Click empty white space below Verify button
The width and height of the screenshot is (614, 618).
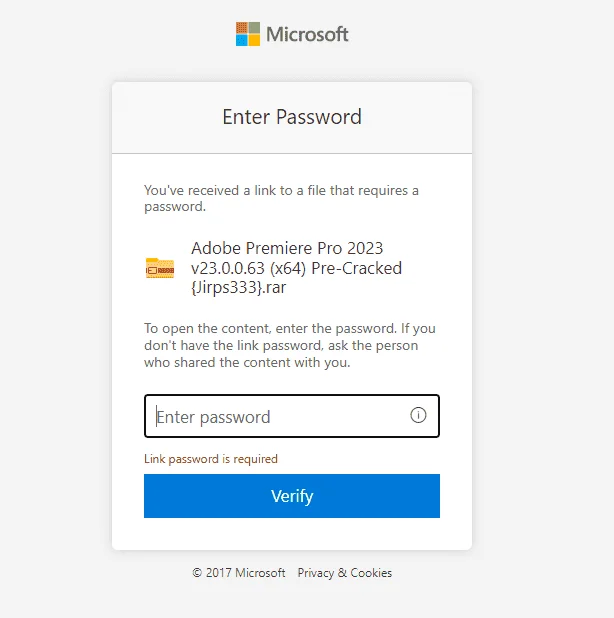coord(292,534)
